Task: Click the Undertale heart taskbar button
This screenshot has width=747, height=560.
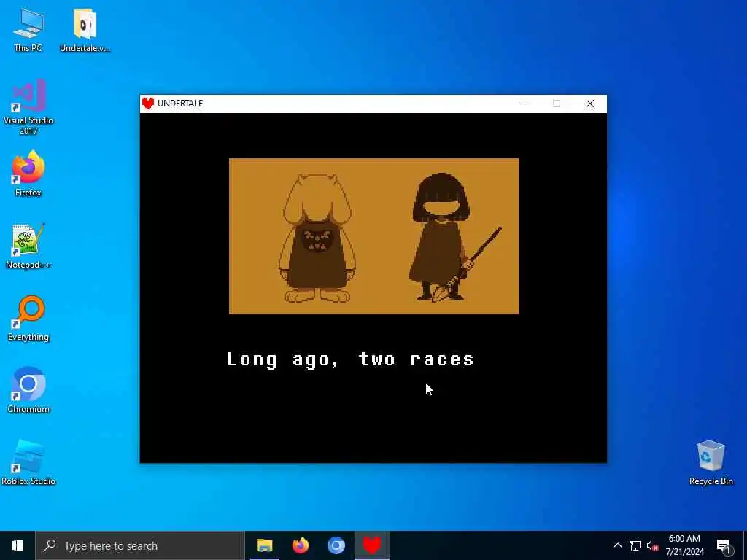Action: coord(372,545)
